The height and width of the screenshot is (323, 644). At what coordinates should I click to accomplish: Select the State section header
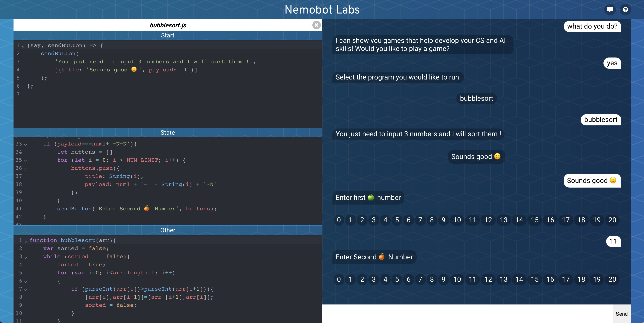click(x=168, y=133)
